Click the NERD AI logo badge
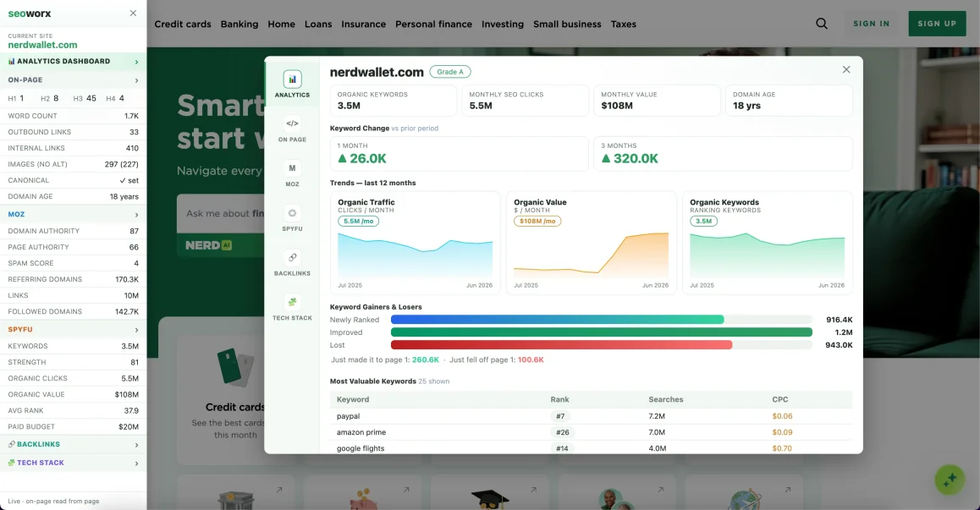The image size is (980, 510). [208, 245]
